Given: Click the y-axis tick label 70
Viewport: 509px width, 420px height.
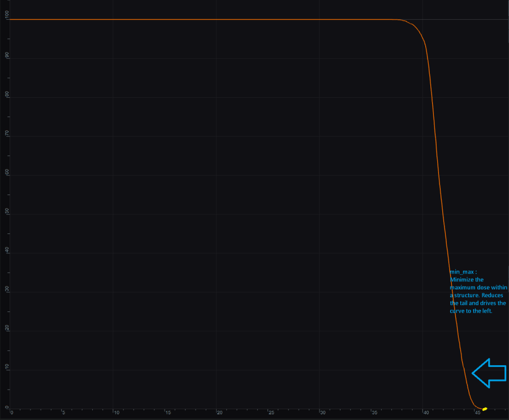Looking at the screenshot, I should (7, 133).
